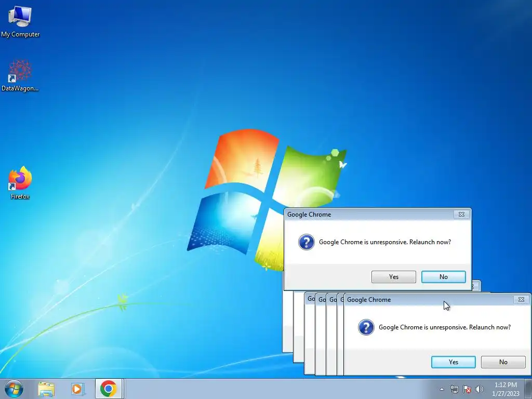Viewport: 532px width, 399px height.
Task: Click the question mark icon in lower dialog
Action: point(366,327)
